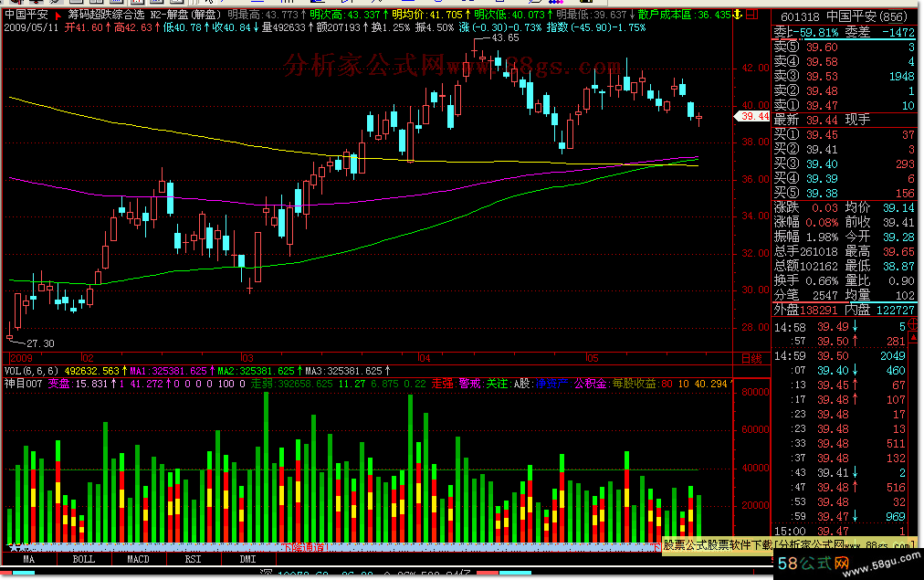Show the DMI indicator tab

248,559
